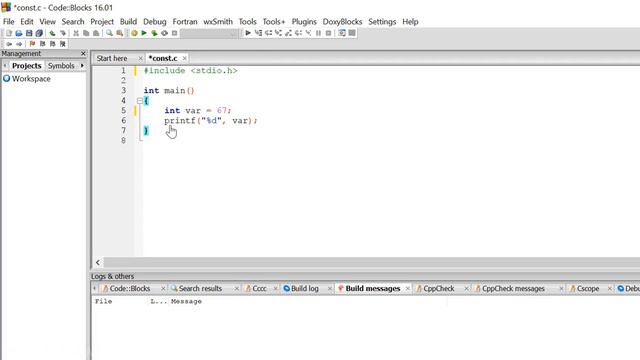Open the Edit menu

click(x=27, y=22)
